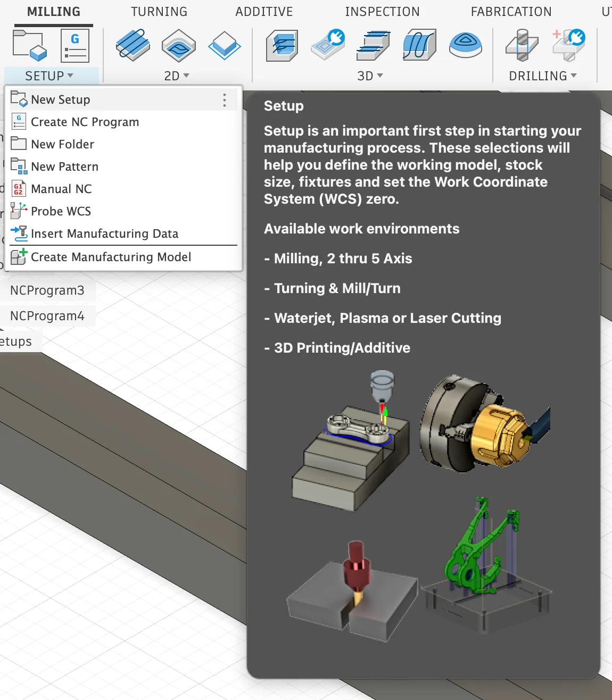The height and width of the screenshot is (700, 612).
Task: Select the Probe WCS icon
Action: (x=18, y=211)
